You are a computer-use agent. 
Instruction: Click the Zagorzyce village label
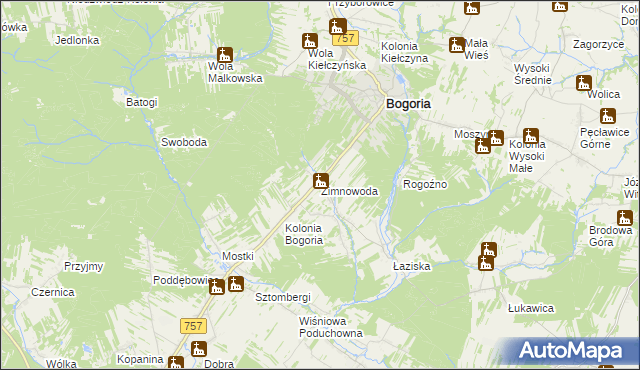pyautogui.click(x=599, y=44)
